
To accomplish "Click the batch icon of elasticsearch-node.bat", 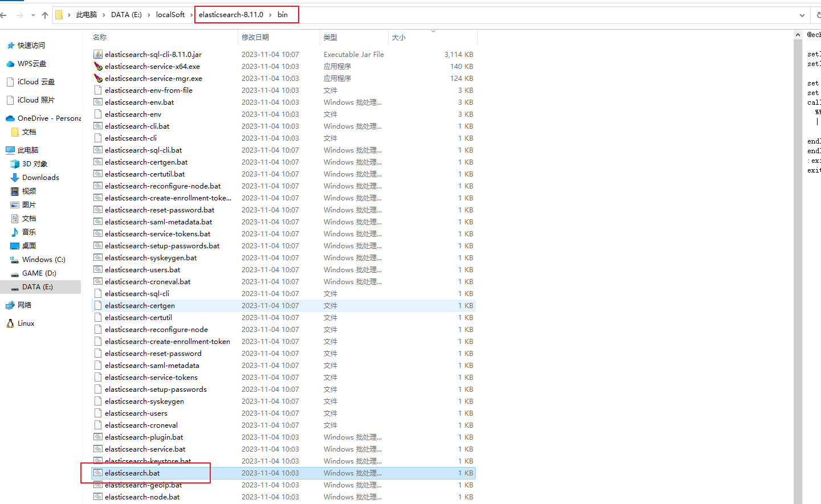I will click(x=98, y=497).
